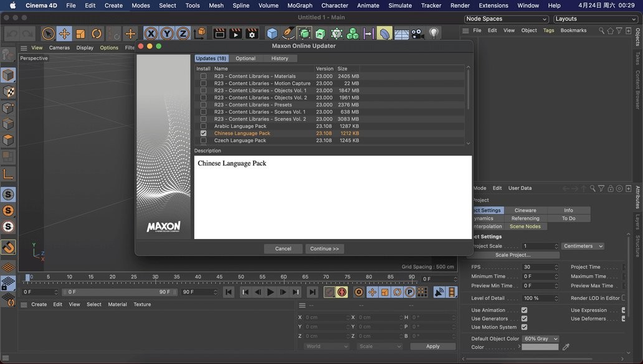Add a Light object via bulb icon

tap(434, 34)
